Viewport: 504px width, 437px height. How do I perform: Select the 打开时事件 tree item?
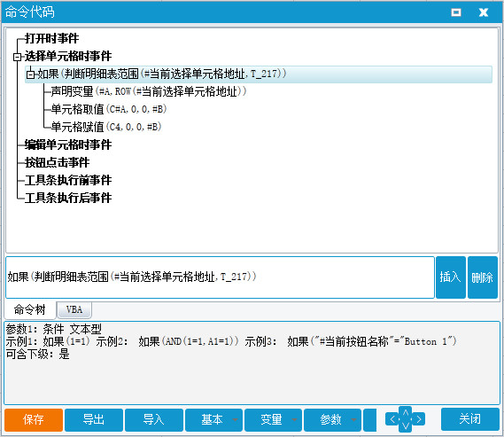(51, 39)
